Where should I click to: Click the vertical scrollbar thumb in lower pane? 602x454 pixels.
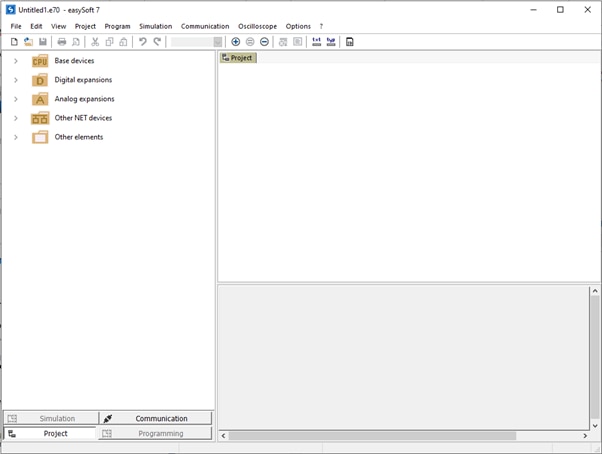click(x=595, y=357)
